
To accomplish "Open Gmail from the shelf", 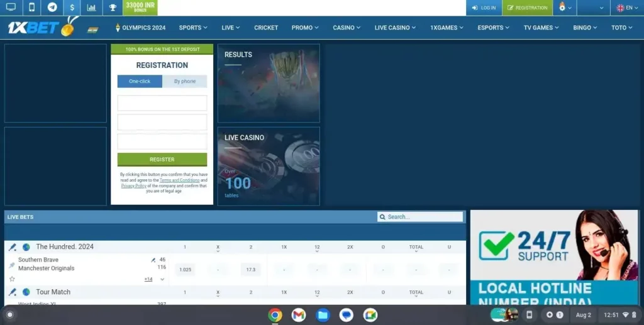I will tap(299, 315).
